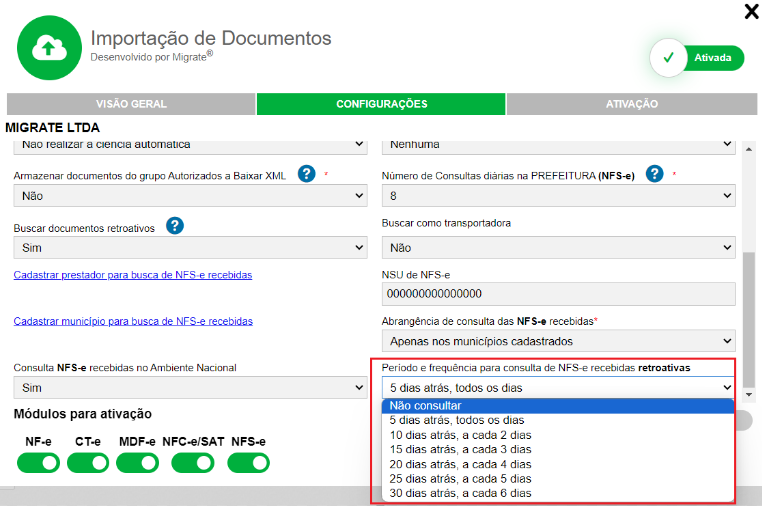
Task: Choose 'Não consultar' from the dropdown list
Action: click(x=426, y=406)
